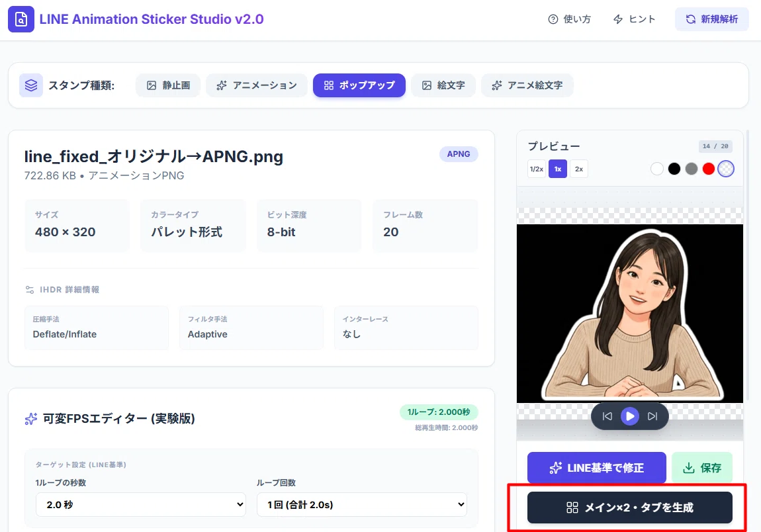Click the bit depth value 8-bit
This screenshot has width=761, height=532.
point(281,232)
